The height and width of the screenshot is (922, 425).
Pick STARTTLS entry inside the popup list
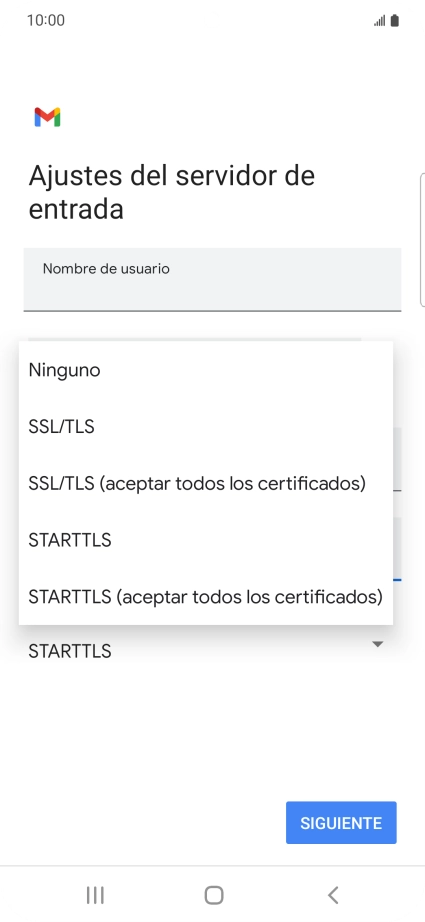point(206,540)
